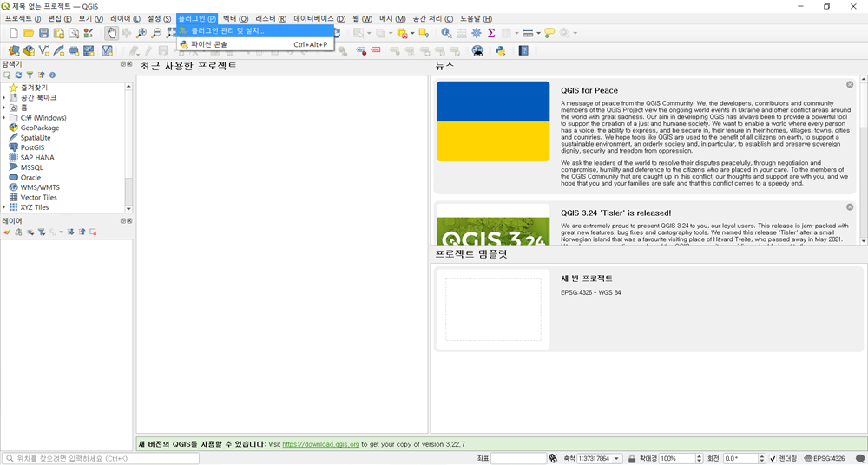868x465 pixels.
Task: Click the statistical summary sigma icon
Action: click(x=490, y=33)
